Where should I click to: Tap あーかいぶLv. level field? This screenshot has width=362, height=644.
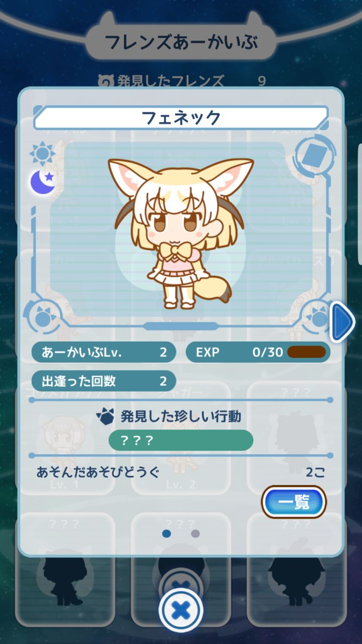(104, 352)
